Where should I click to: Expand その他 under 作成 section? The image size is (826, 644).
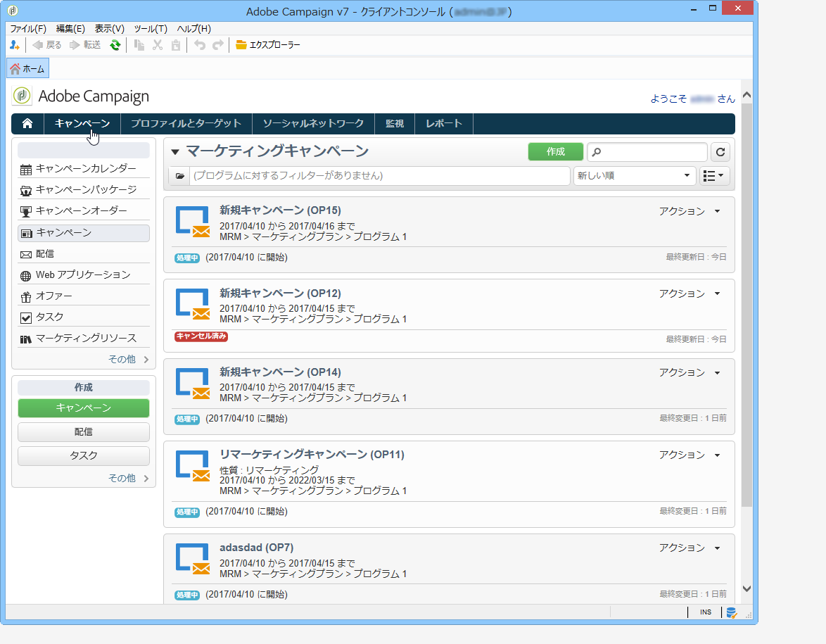[129, 479]
